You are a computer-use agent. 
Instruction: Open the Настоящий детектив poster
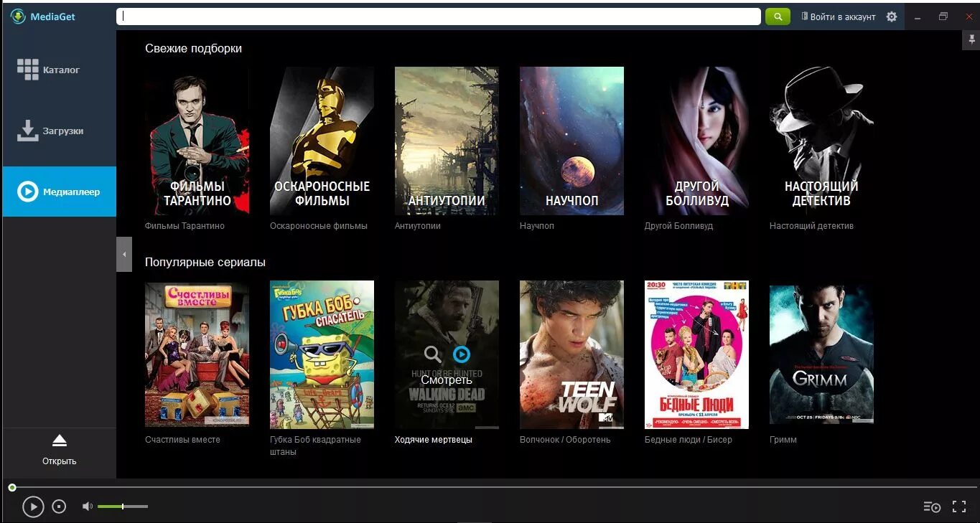(x=821, y=141)
